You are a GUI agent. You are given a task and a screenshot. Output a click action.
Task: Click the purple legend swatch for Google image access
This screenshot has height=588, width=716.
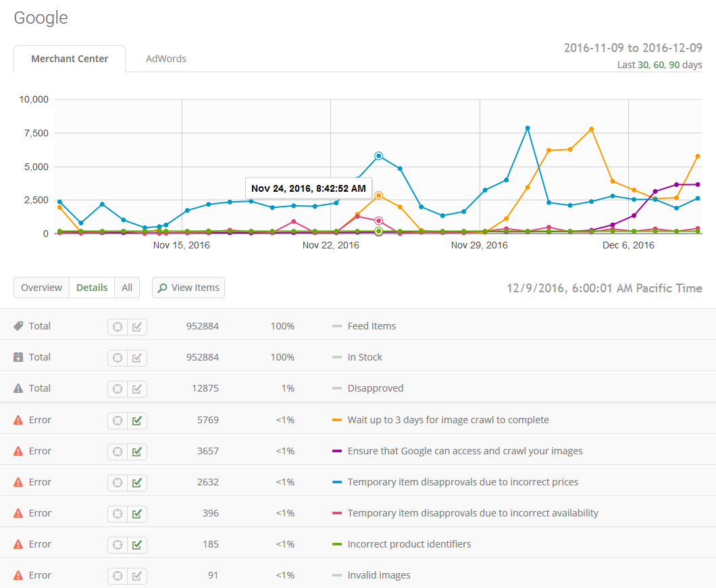(x=337, y=451)
